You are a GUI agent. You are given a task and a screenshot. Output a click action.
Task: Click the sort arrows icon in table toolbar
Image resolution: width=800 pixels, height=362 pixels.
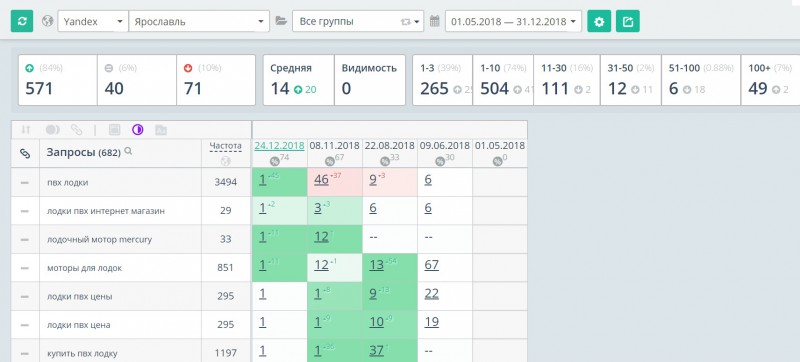click(26, 130)
